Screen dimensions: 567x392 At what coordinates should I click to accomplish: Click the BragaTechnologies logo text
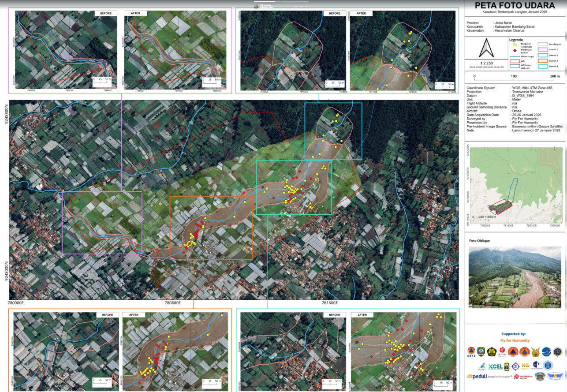click(x=500, y=377)
